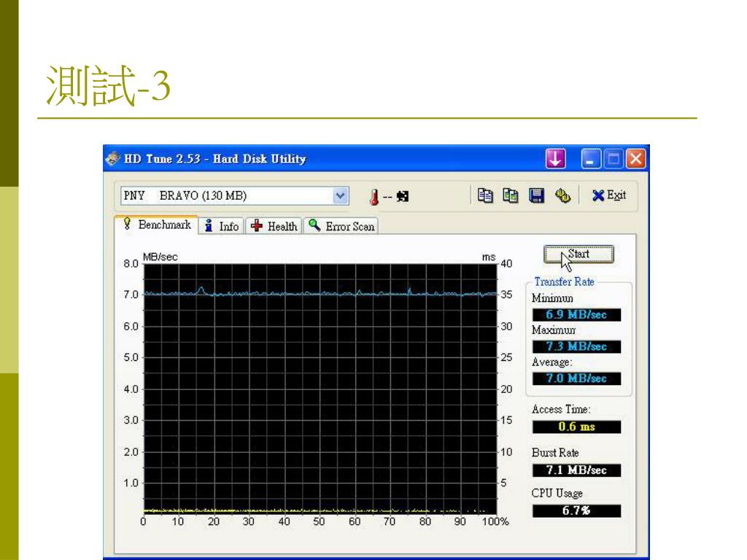The image size is (747, 560).
Task: Click the small icon right of the temperature dashes
Action: [403, 196]
